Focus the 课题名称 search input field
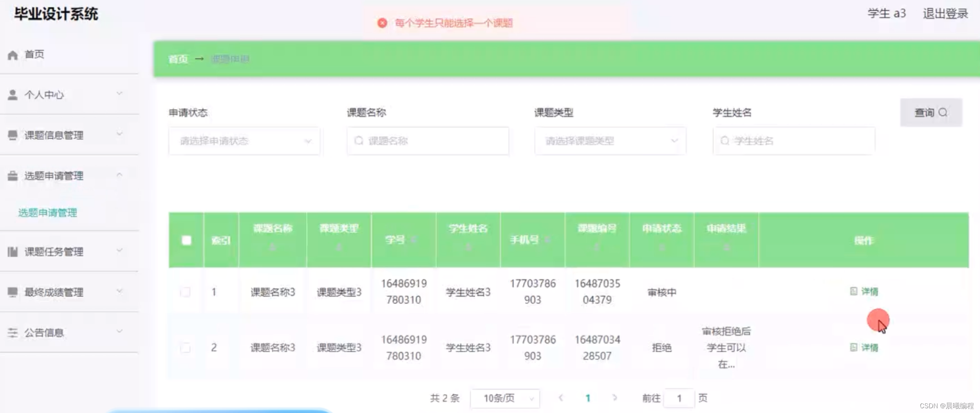The height and width of the screenshot is (413, 980). 428,141
